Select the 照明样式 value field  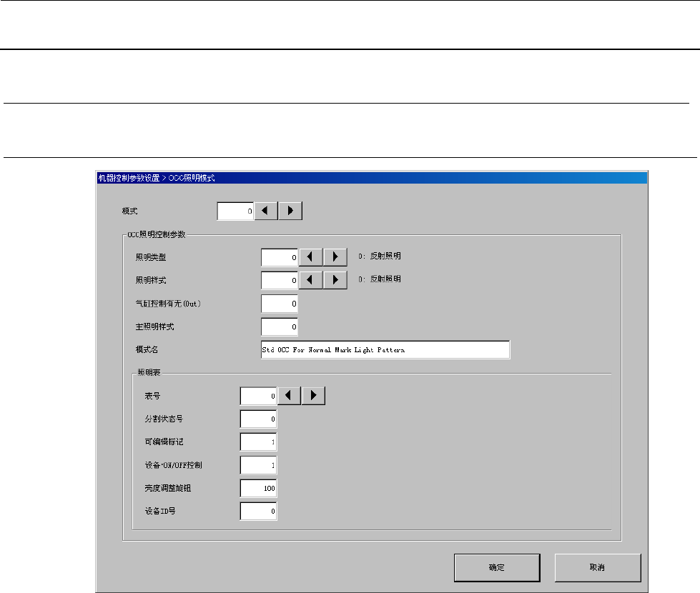(280, 280)
